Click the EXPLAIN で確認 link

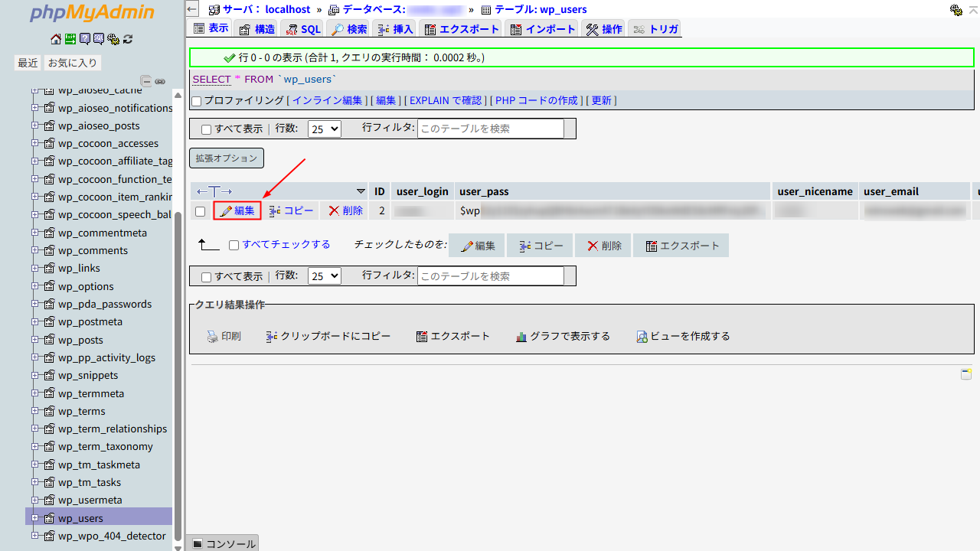446,100
